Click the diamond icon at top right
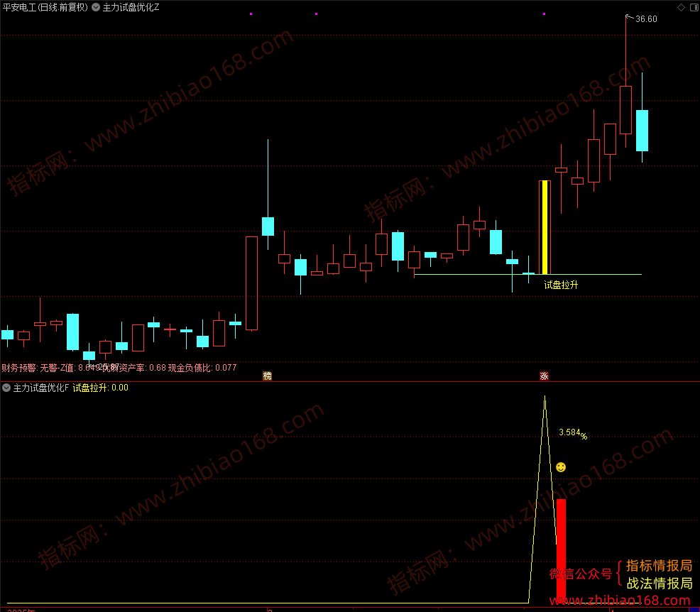This screenshot has height=612, width=700. click(x=682, y=7)
